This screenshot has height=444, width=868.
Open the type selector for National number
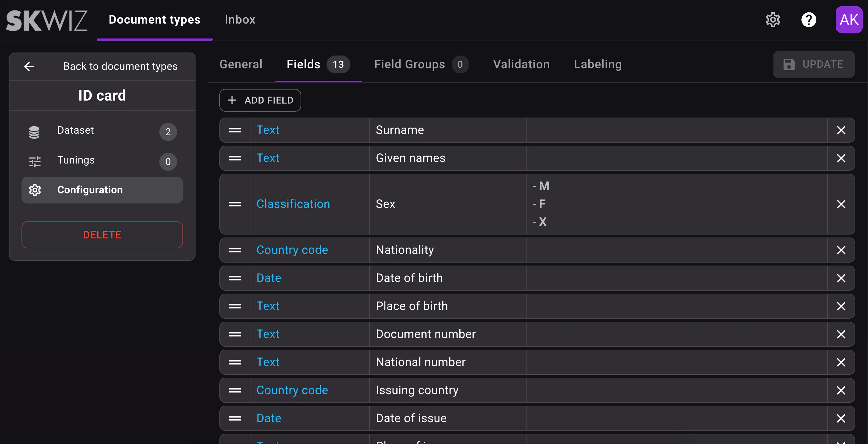pos(268,362)
